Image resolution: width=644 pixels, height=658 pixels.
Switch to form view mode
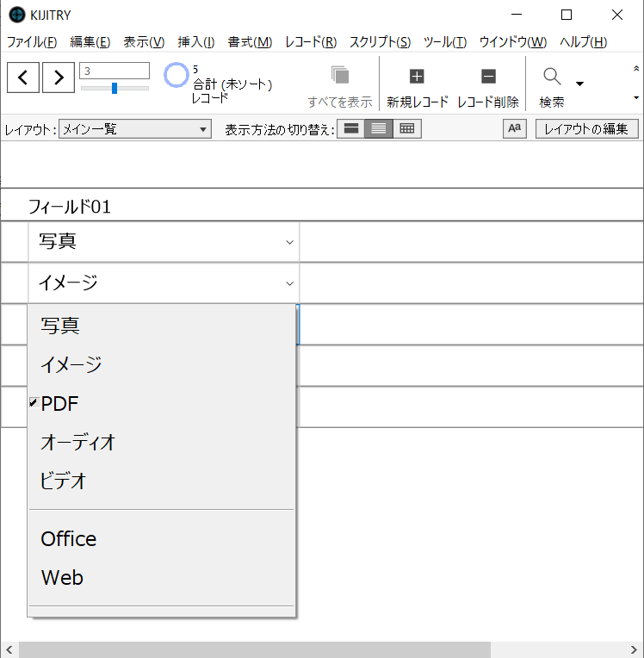pyautogui.click(x=350, y=129)
